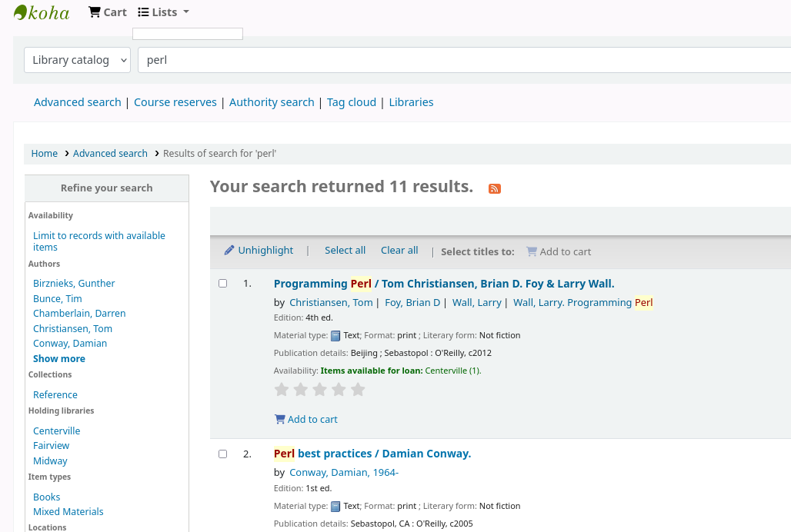This screenshot has width=791, height=532.
Task: Click the RSS feed icon
Action: coord(495,188)
